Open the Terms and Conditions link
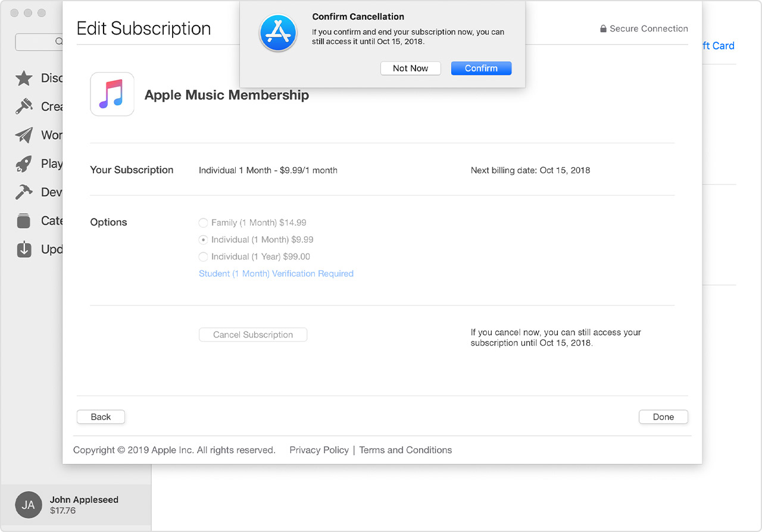 coord(405,450)
